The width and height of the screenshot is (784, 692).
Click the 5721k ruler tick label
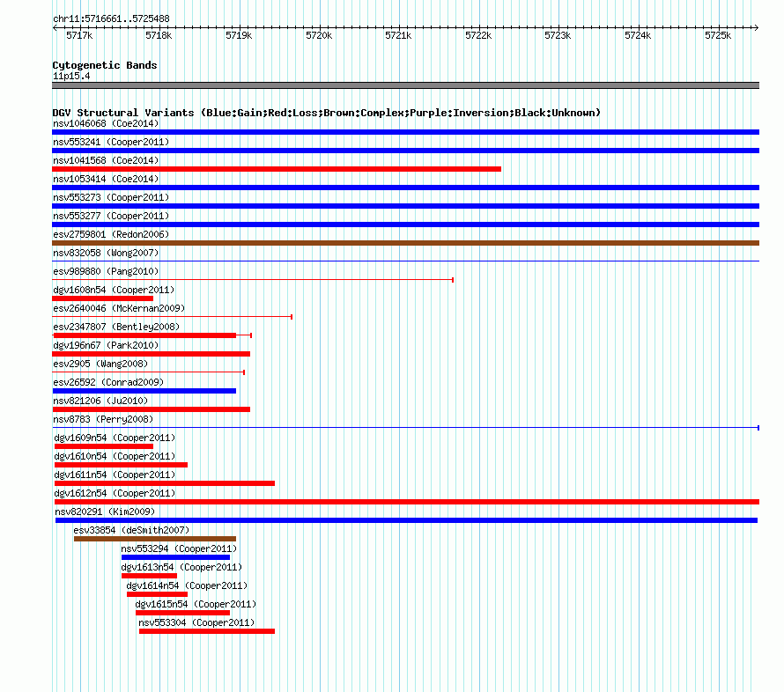pos(398,35)
